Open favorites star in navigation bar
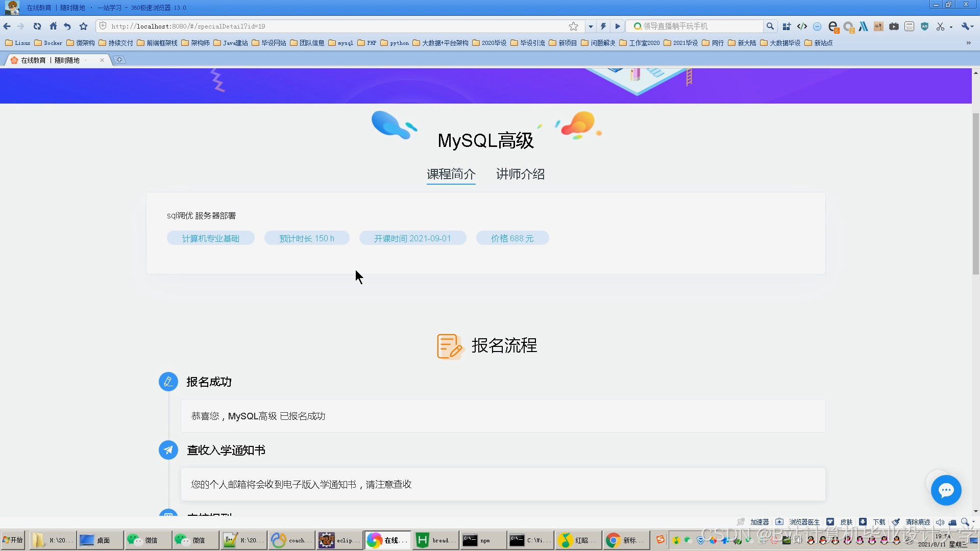This screenshot has width=980, height=551. (x=84, y=26)
